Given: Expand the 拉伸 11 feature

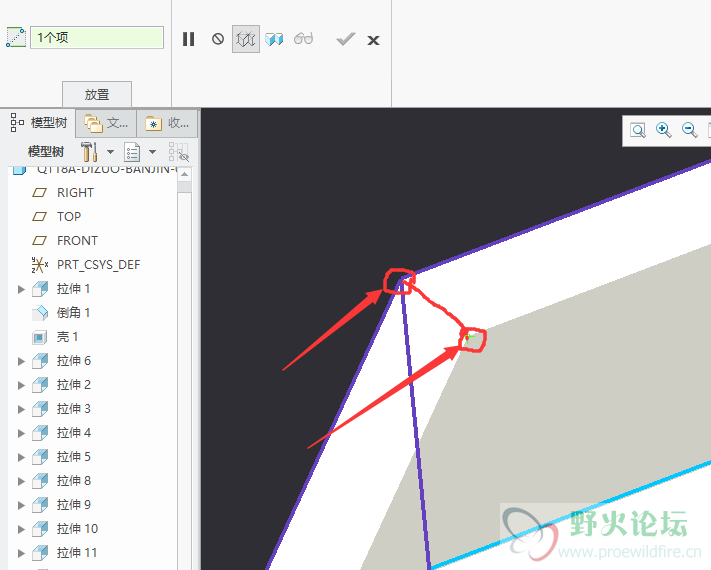Looking at the screenshot, I should coord(21,554).
